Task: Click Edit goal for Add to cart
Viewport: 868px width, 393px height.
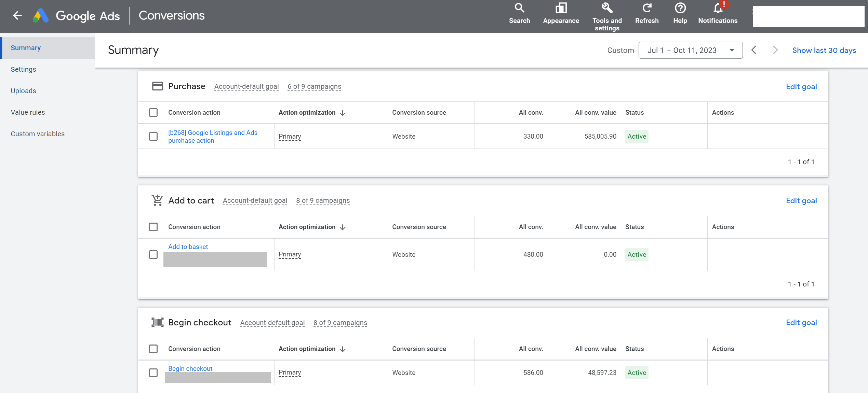Action: pos(801,201)
